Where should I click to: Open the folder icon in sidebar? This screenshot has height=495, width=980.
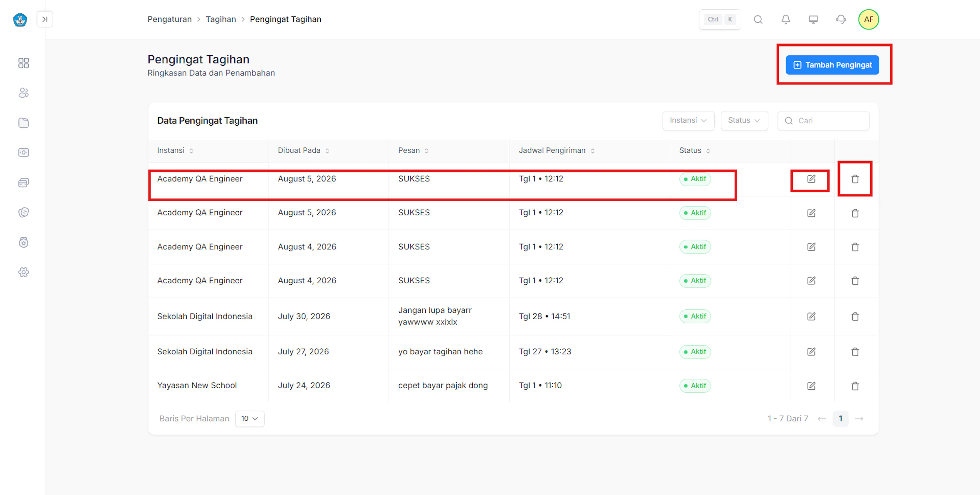(x=23, y=123)
